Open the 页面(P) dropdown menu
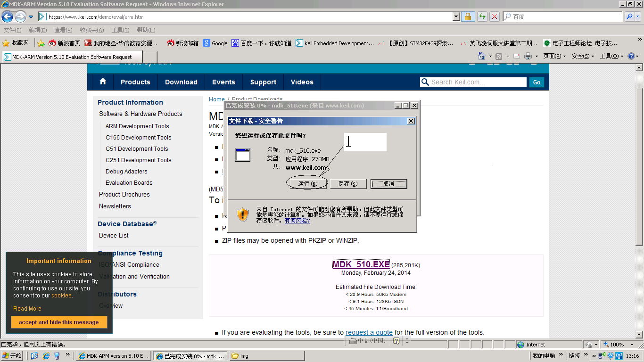 point(554,56)
